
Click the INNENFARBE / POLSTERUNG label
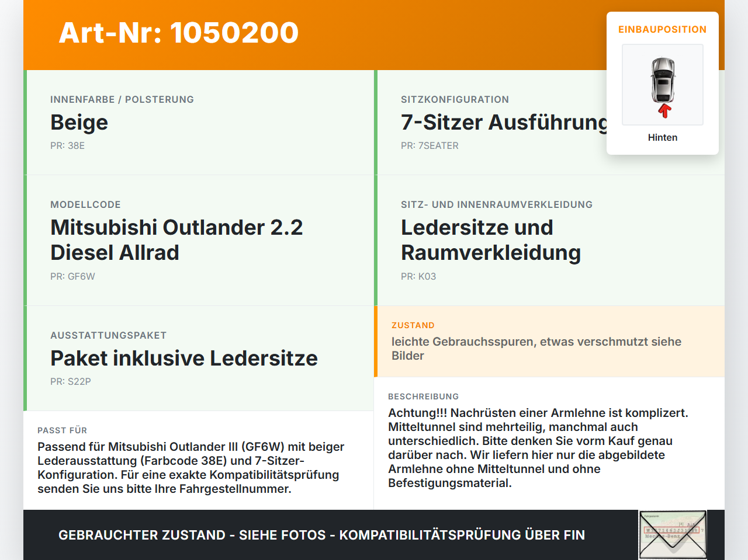(122, 99)
